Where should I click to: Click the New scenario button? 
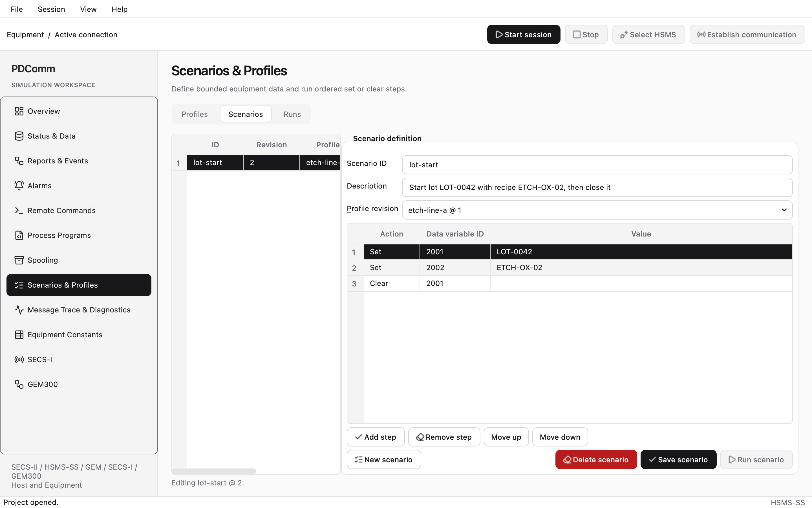[383, 460]
